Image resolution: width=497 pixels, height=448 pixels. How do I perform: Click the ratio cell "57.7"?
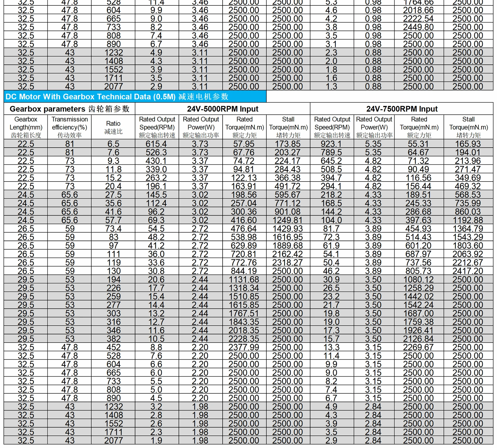click(113, 220)
